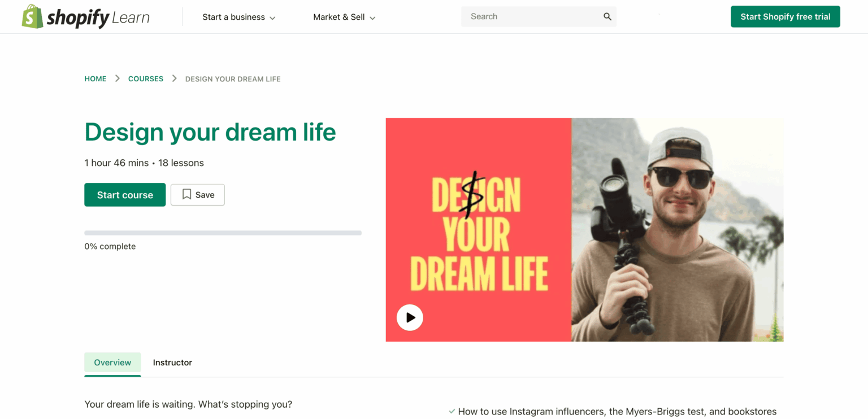The width and height of the screenshot is (868, 419).
Task: Navigate to HOME via the breadcrumb
Action: (95, 78)
